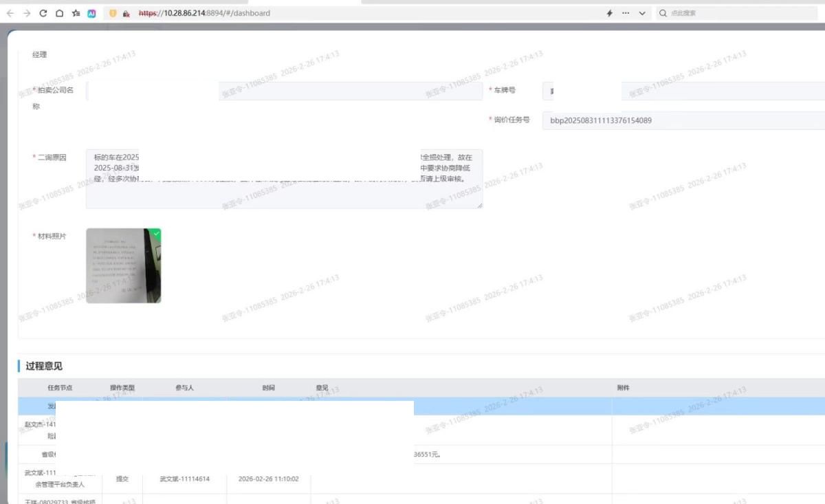The image size is (825, 504).
Task: Expand the address bar dropdown chevron
Action: click(x=642, y=13)
